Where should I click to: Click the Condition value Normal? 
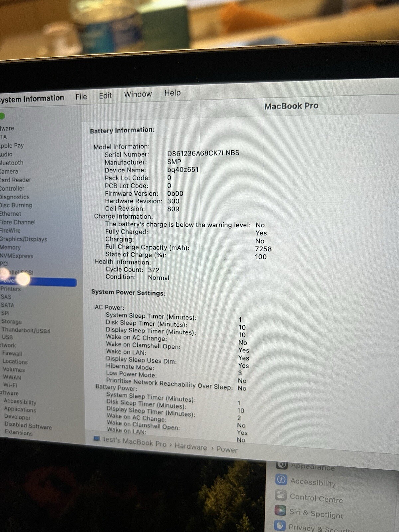pos(159,278)
